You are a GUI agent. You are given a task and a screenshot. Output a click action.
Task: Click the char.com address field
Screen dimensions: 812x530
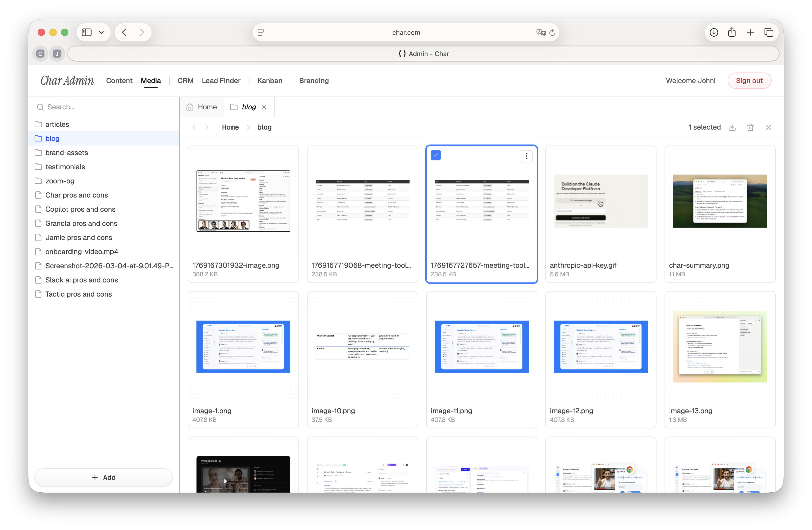[406, 32]
